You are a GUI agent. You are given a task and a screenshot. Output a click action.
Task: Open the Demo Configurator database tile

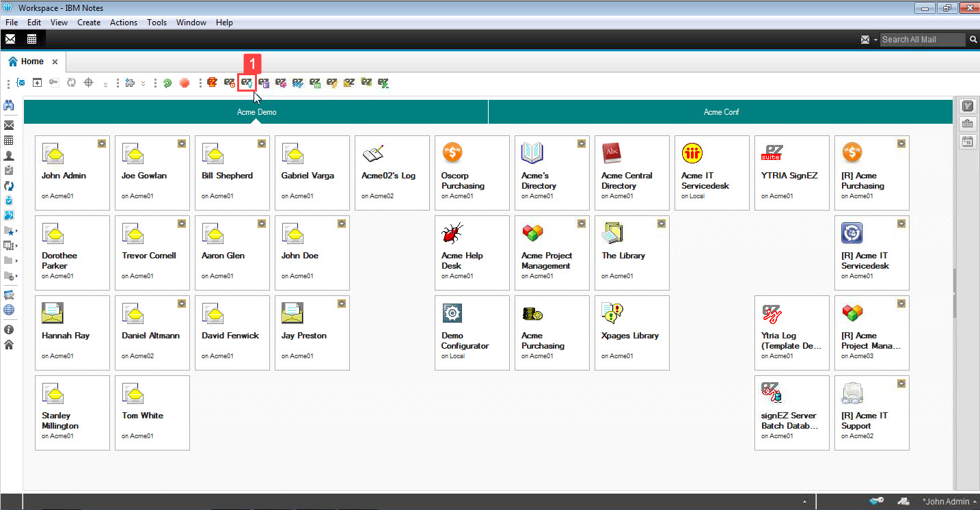[472, 333]
